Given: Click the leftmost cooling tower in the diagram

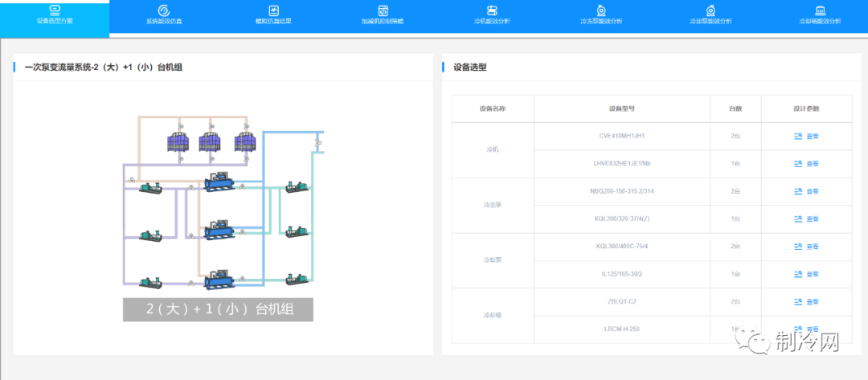Looking at the screenshot, I should click(178, 143).
